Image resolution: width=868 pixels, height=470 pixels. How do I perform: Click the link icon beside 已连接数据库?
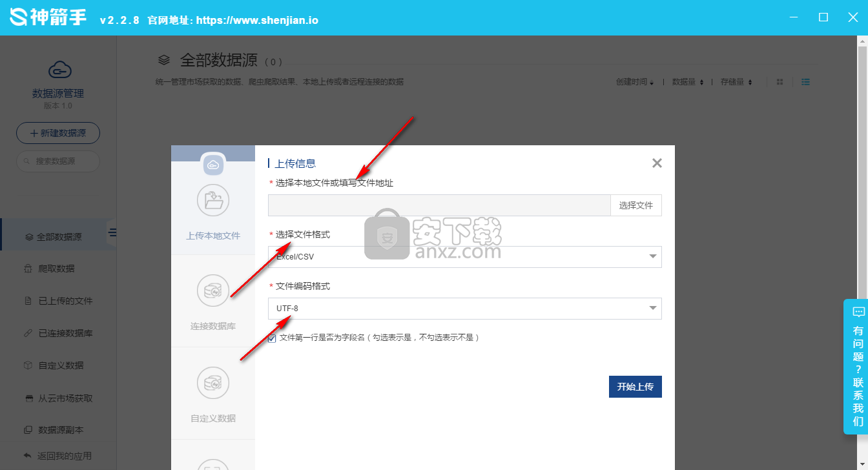coord(28,333)
